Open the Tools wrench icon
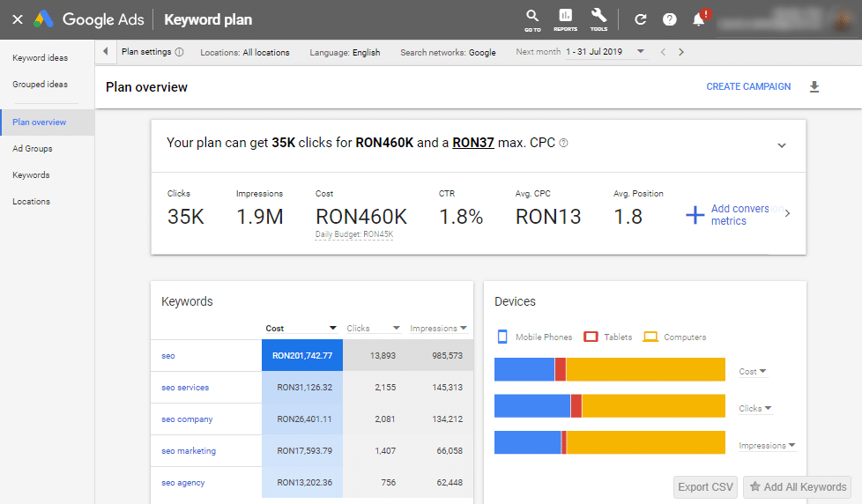This screenshot has width=862, height=504. point(598,20)
